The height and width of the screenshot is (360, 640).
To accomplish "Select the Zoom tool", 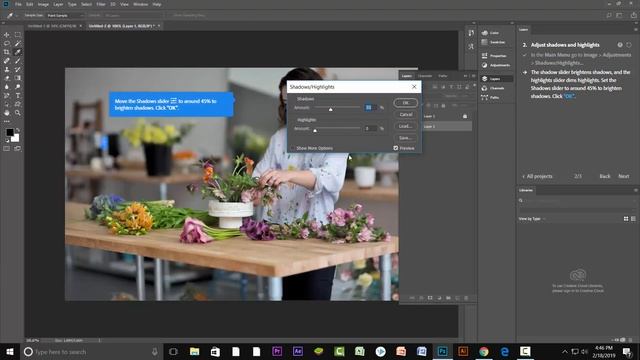I will point(18,113).
